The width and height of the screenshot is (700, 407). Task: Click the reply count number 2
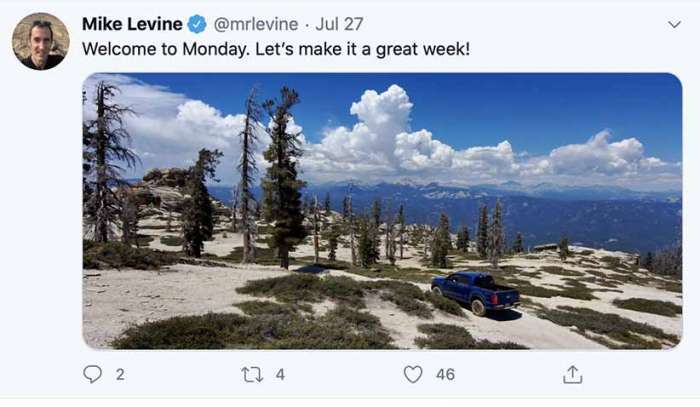click(x=120, y=374)
